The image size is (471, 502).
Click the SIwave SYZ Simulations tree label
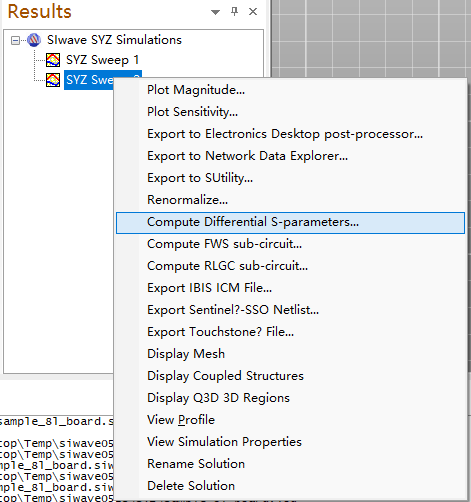tap(114, 40)
